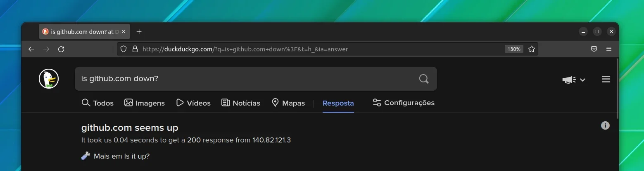The width and height of the screenshot is (644, 171).
Task: Maximize the browser window
Action: (x=597, y=31)
